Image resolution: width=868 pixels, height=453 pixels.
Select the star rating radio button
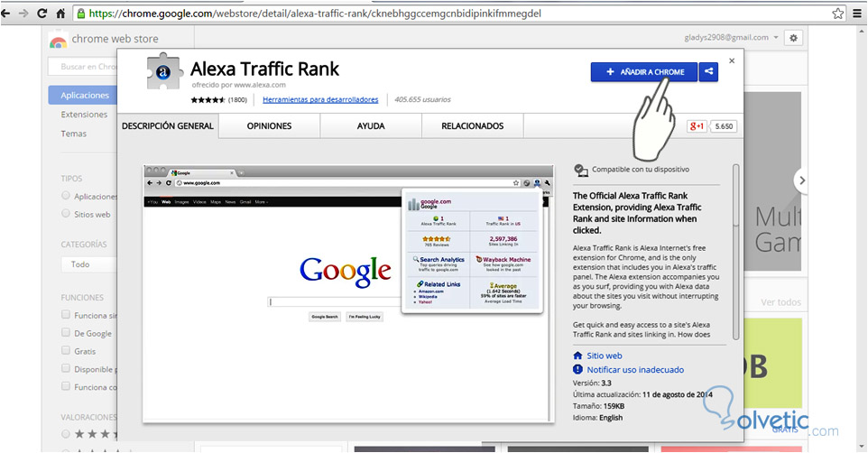coord(66,434)
